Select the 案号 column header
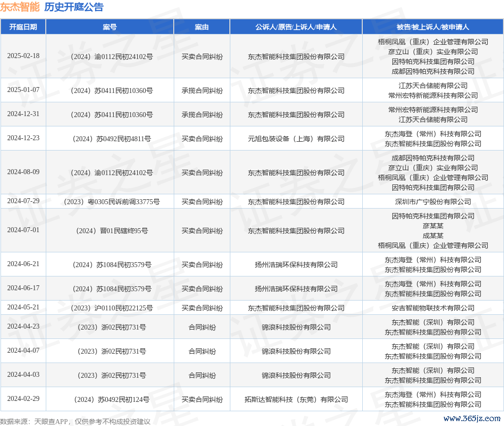The image size is (504, 426). pyautogui.click(x=110, y=27)
